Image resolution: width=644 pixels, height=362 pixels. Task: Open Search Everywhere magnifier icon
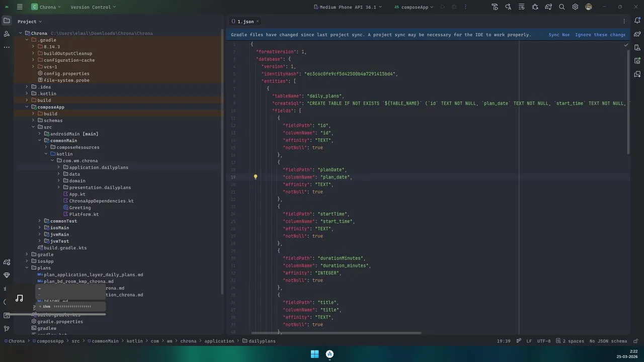pyautogui.click(x=562, y=7)
